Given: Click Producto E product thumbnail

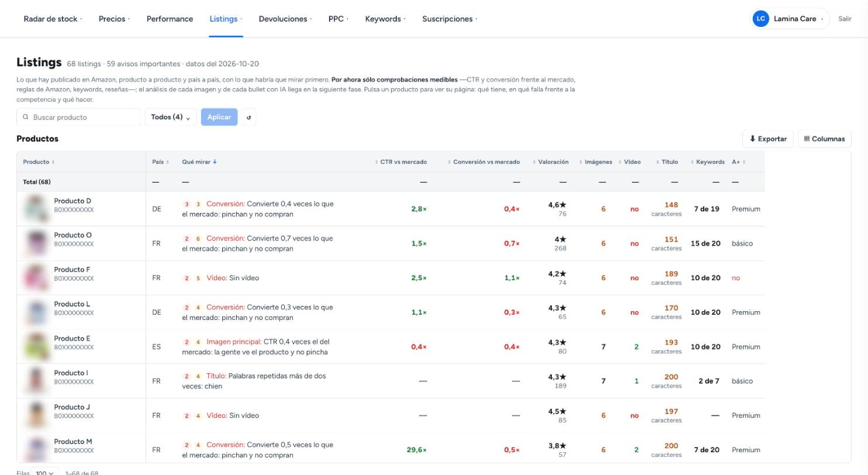Looking at the screenshot, I should tap(36, 346).
